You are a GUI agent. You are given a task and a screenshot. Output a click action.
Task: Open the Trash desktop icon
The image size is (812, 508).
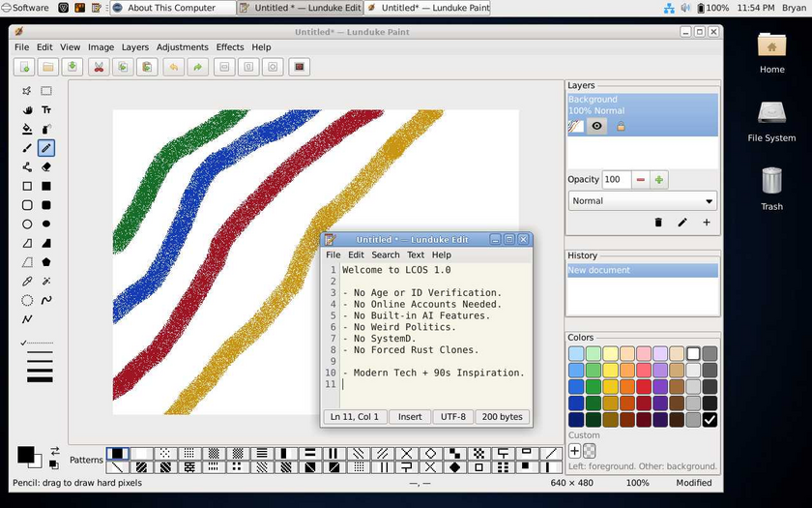click(771, 188)
